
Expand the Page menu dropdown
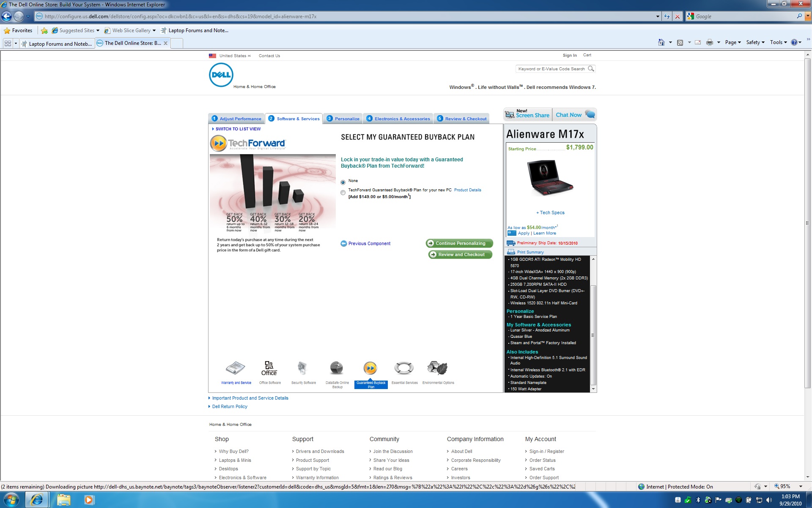click(x=733, y=42)
